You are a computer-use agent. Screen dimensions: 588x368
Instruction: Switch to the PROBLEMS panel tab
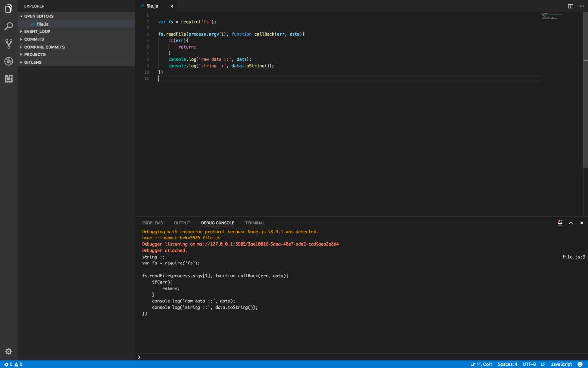click(x=152, y=223)
